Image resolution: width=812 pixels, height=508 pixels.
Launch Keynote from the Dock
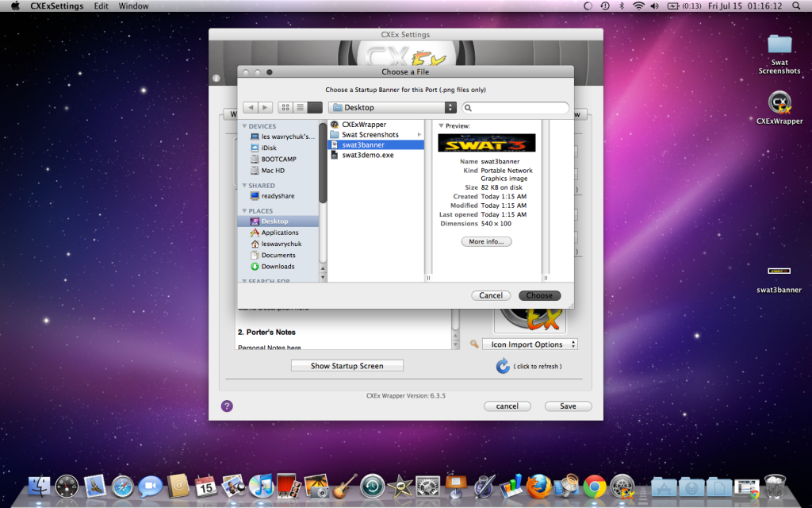point(456,487)
